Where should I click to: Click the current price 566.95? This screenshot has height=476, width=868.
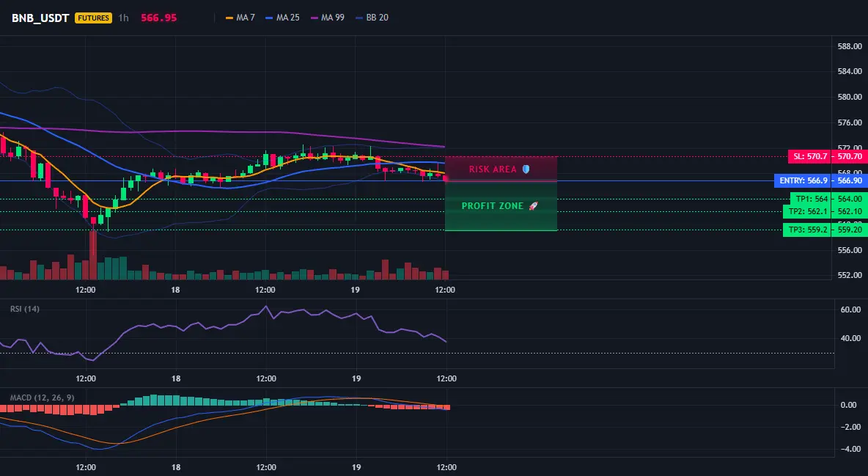tap(159, 18)
